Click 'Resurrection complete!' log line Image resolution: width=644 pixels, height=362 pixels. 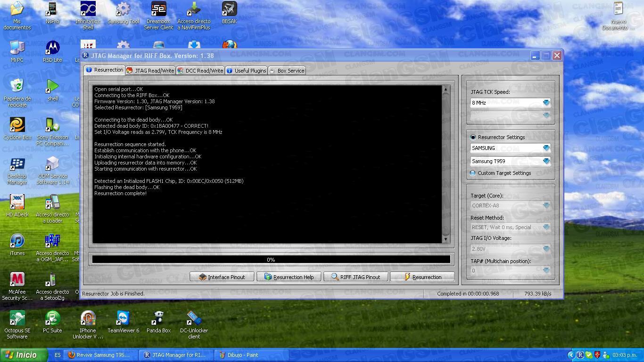pyautogui.click(x=120, y=193)
